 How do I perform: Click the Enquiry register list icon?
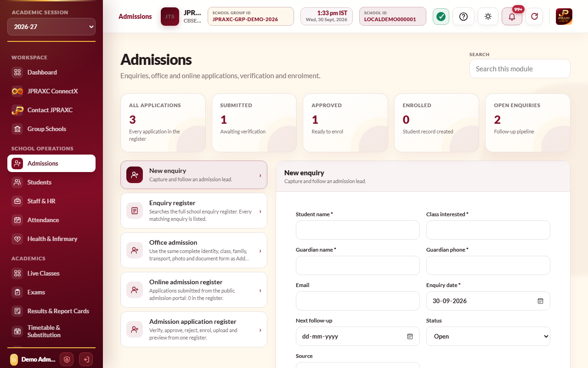[x=135, y=211]
